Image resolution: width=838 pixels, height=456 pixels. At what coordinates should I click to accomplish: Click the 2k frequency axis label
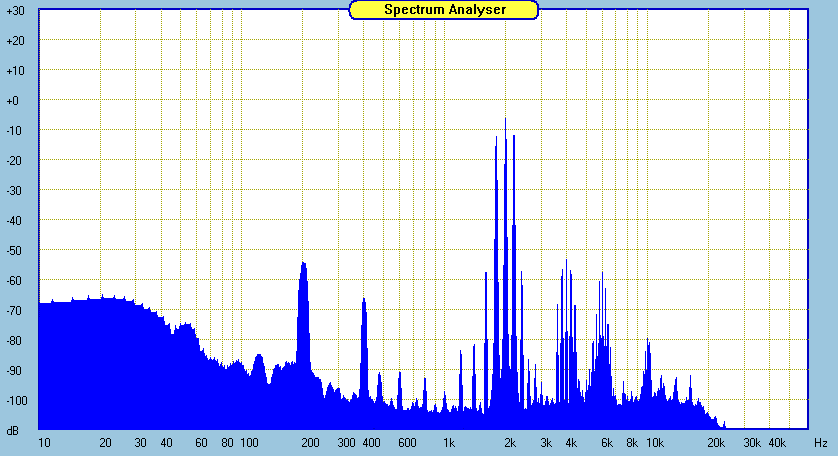click(511, 442)
